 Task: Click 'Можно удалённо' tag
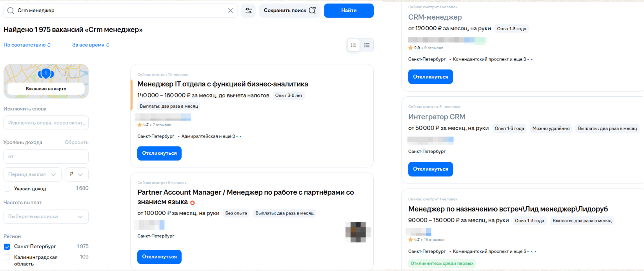click(551, 128)
